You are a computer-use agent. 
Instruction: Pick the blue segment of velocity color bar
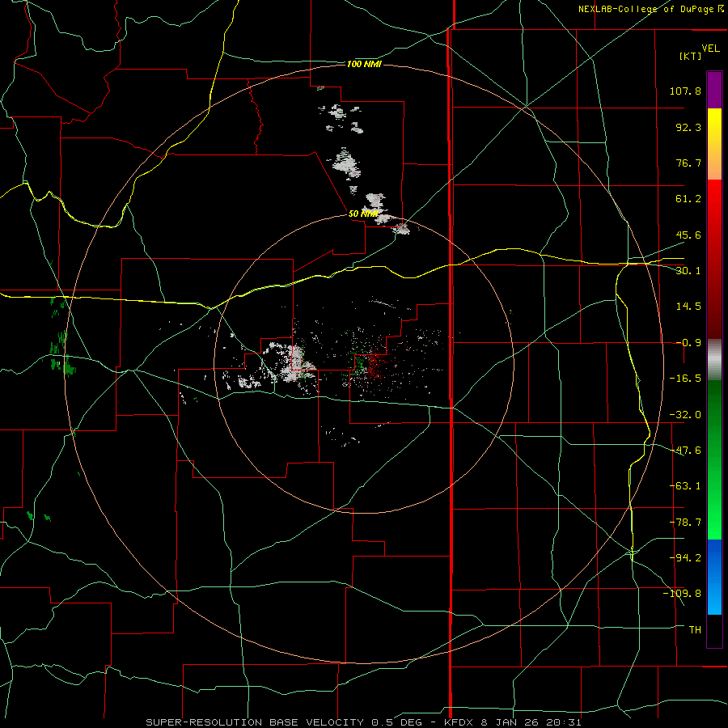pos(714,577)
